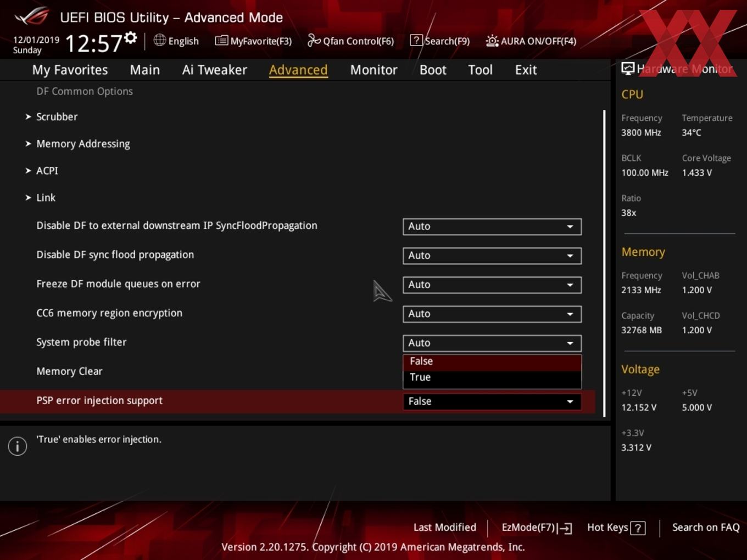Switch to Ai Tweaker tab
The height and width of the screenshot is (560, 747).
point(215,70)
